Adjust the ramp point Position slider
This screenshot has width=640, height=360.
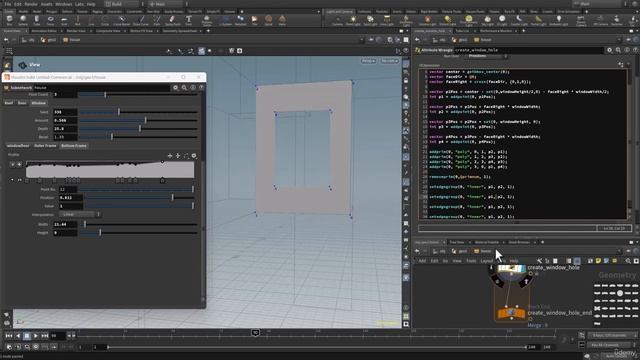coord(140,198)
